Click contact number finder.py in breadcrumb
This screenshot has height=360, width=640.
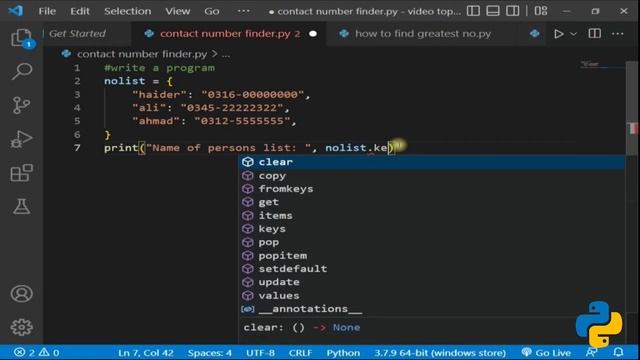coord(142,54)
